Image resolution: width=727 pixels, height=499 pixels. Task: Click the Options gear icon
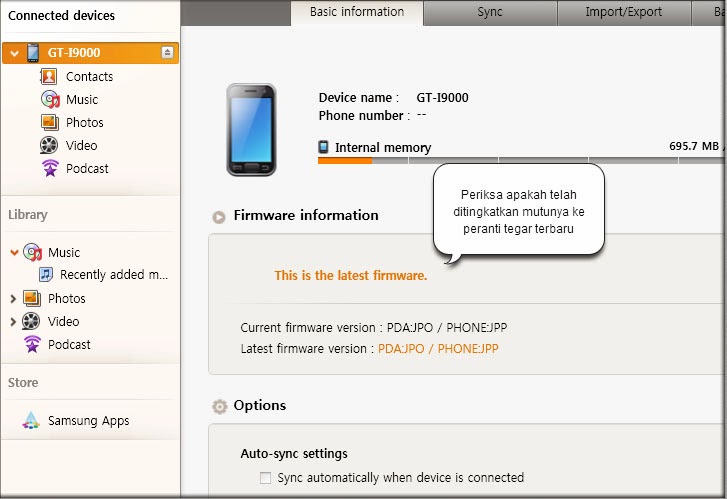tap(220, 406)
